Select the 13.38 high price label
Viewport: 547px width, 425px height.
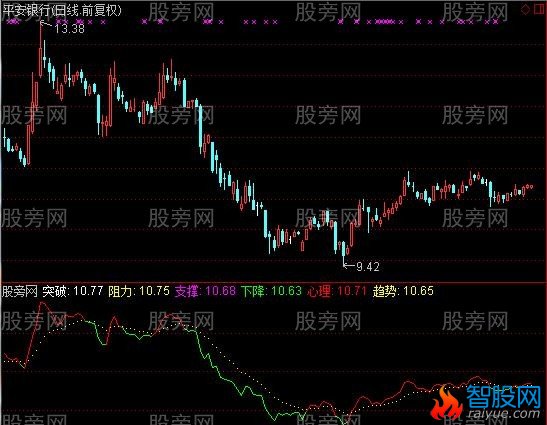[69, 29]
